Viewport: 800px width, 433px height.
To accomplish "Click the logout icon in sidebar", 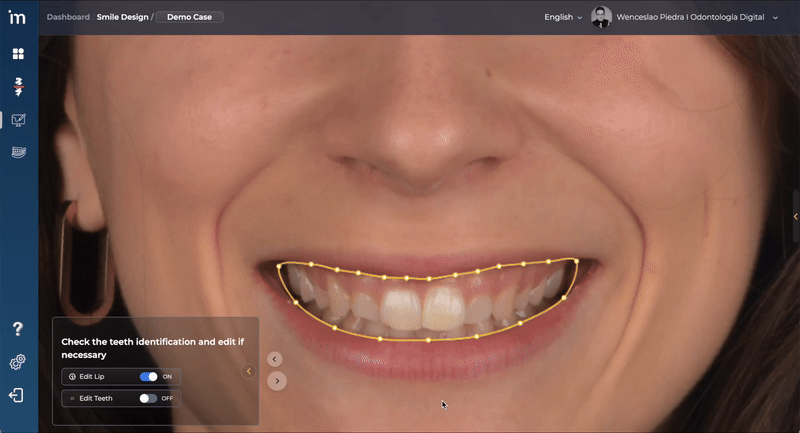I will (17, 395).
